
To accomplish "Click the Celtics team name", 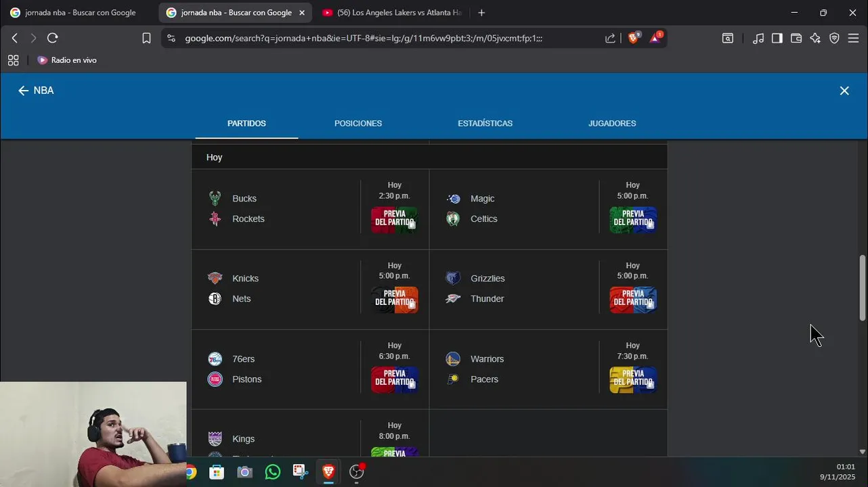I will [484, 218].
